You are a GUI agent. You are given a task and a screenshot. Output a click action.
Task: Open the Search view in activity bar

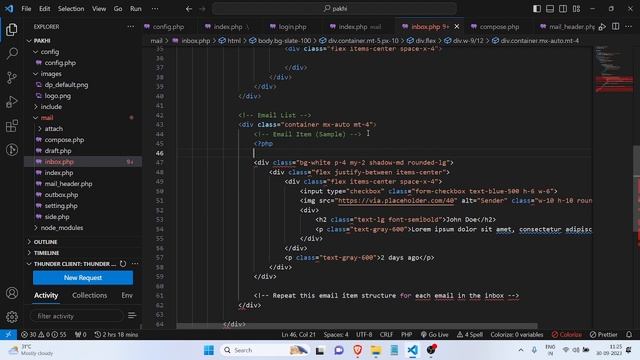tap(12, 53)
